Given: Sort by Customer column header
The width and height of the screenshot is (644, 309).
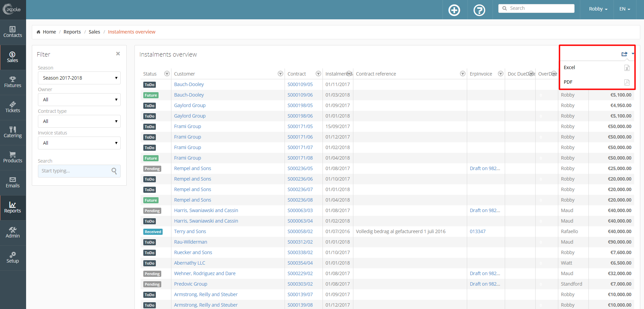Looking at the screenshot, I should pos(184,74).
